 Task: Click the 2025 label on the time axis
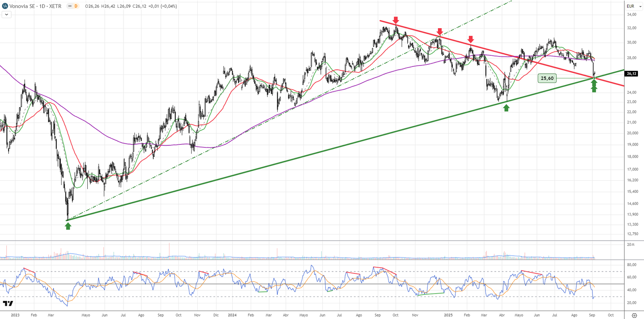coord(448,315)
